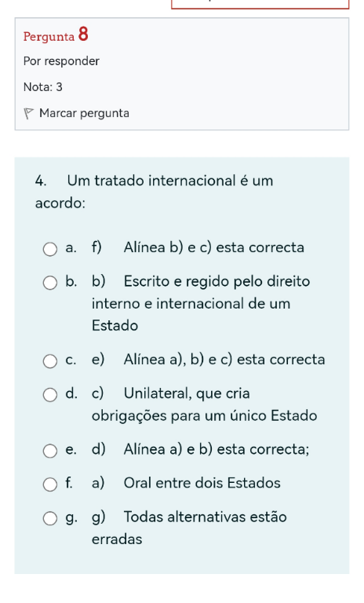Click the 'Pergunta 8' heading

(x=56, y=35)
